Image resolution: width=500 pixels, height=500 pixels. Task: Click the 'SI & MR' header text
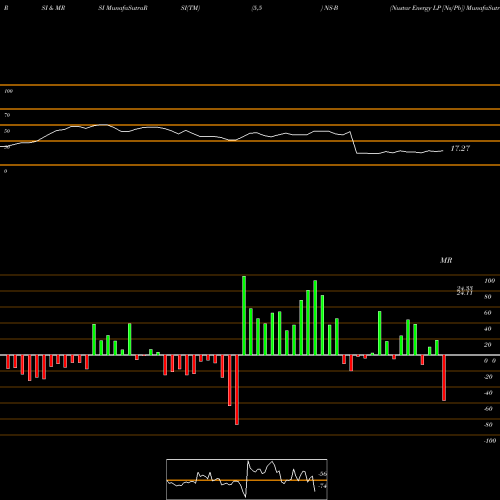53,8
